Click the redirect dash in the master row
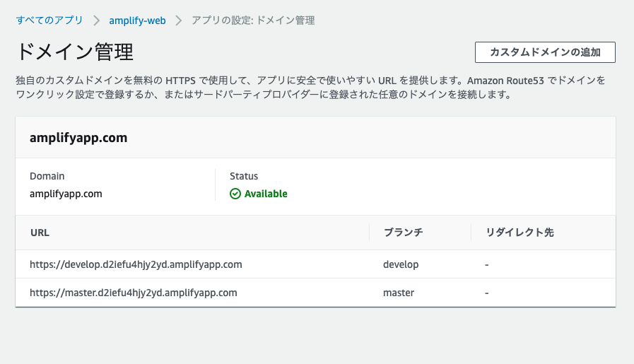 tap(487, 292)
